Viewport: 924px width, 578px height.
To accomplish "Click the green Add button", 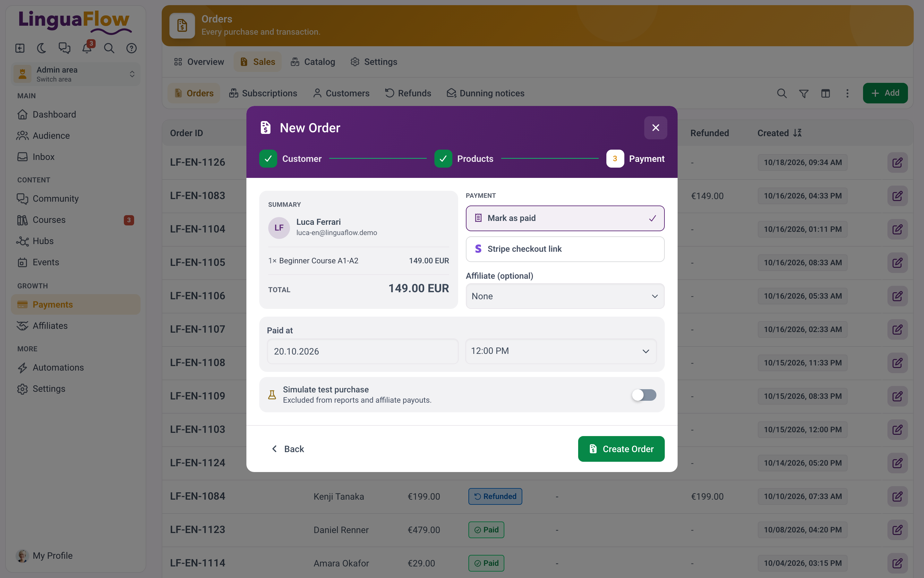I will coord(886,93).
